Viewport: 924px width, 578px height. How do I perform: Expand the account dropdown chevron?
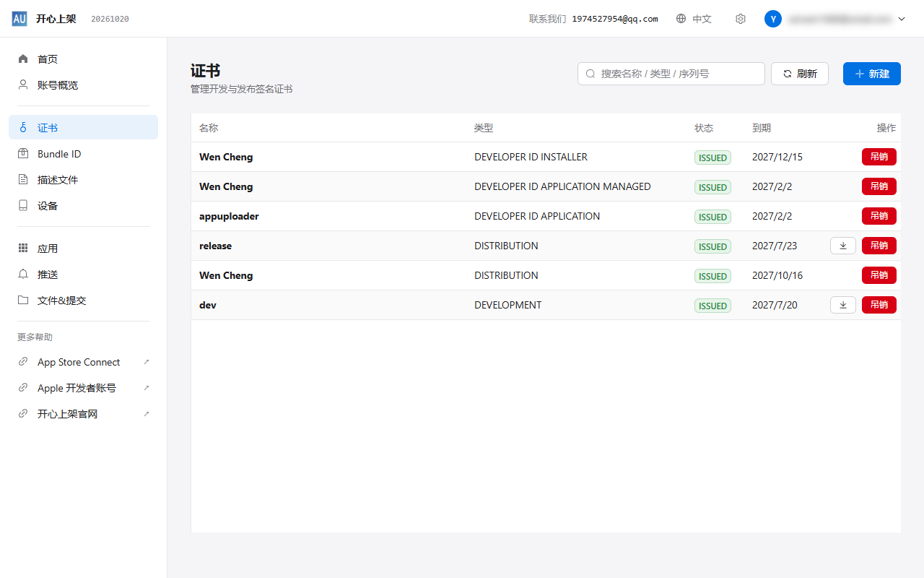coord(902,20)
